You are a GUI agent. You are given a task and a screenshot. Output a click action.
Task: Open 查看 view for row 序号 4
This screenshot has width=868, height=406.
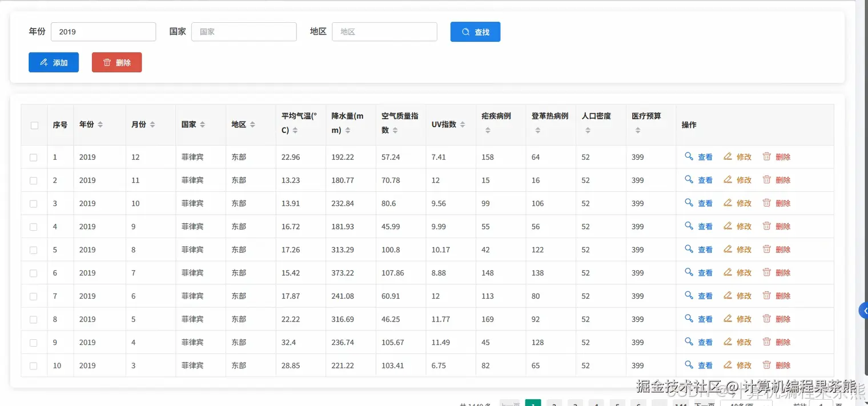[x=698, y=226]
